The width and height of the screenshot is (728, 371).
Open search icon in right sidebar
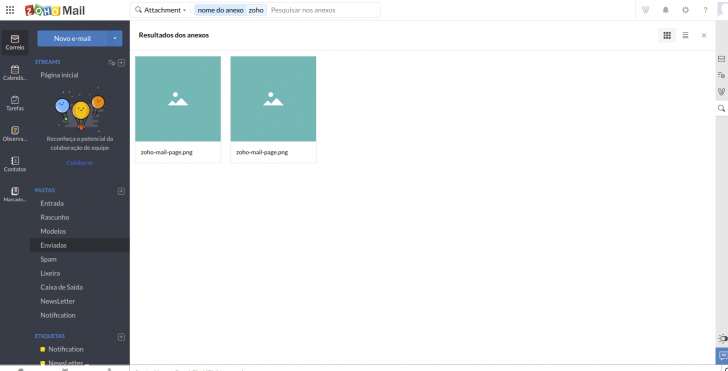click(721, 108)
